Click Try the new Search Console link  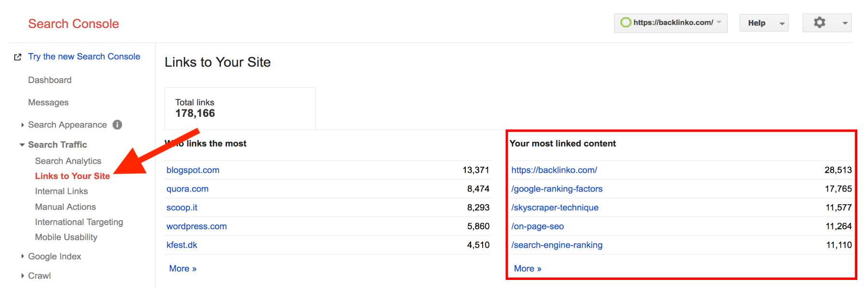84,56
